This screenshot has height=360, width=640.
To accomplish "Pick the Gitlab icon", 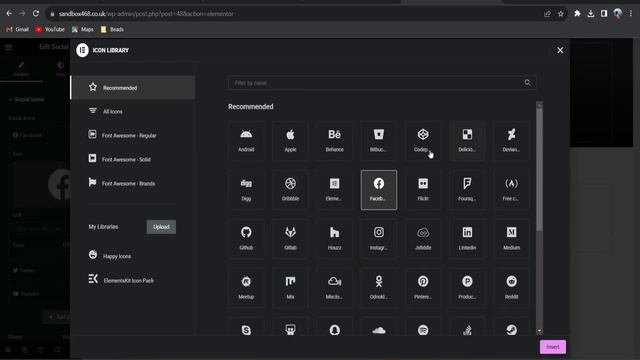I will [290, 239].
